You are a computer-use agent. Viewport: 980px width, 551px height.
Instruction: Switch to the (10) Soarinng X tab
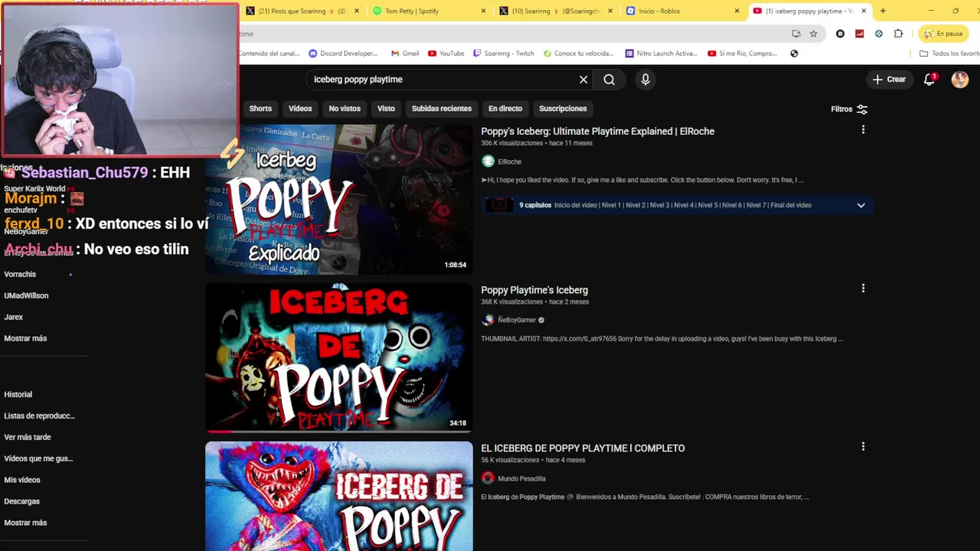[555, 11]
